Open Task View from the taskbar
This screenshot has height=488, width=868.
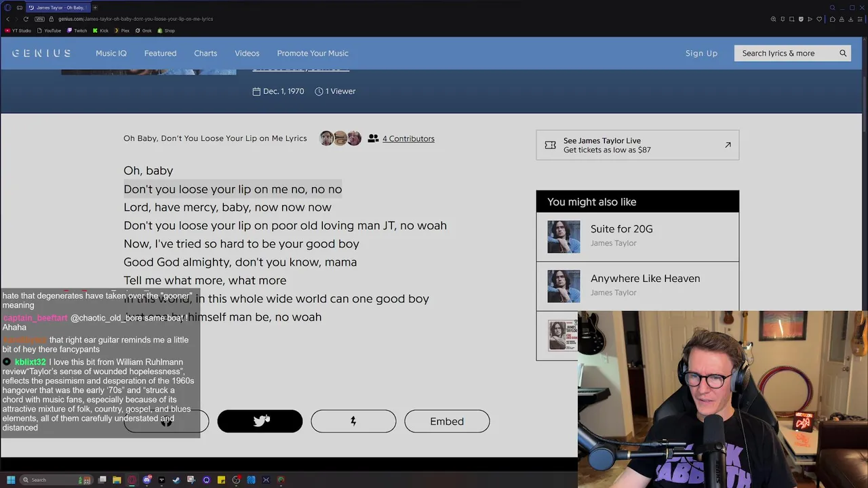102,480
